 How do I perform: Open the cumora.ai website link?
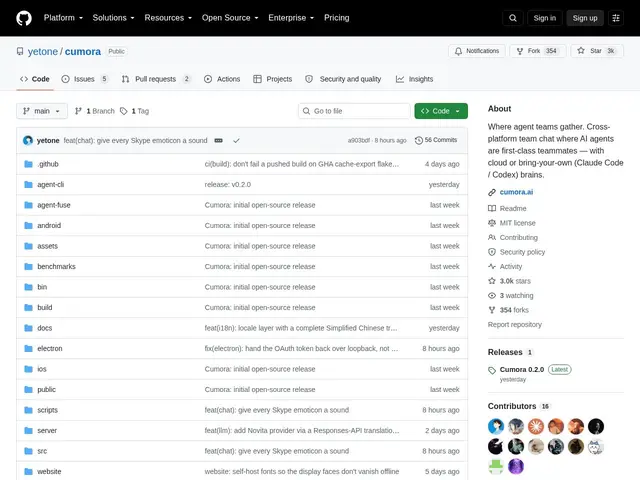tap(516, 192)
